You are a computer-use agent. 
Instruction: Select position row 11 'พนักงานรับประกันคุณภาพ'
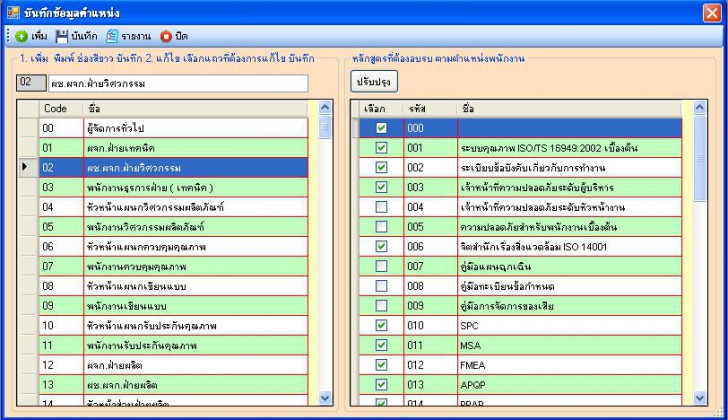click(x=173, y=345)
